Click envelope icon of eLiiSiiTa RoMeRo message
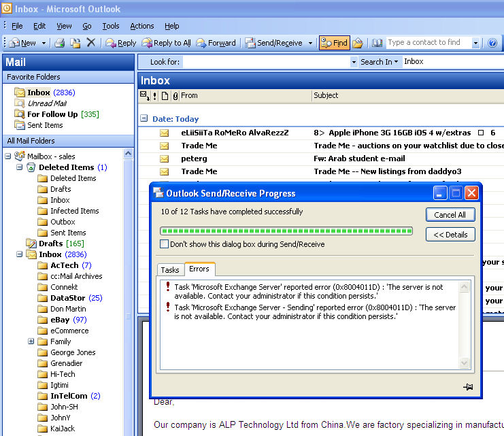This screenshot has height=436, width=504. 164,133
